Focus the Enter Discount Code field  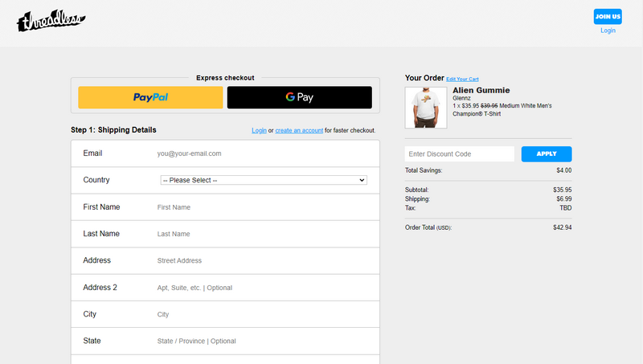coord(459,154)
